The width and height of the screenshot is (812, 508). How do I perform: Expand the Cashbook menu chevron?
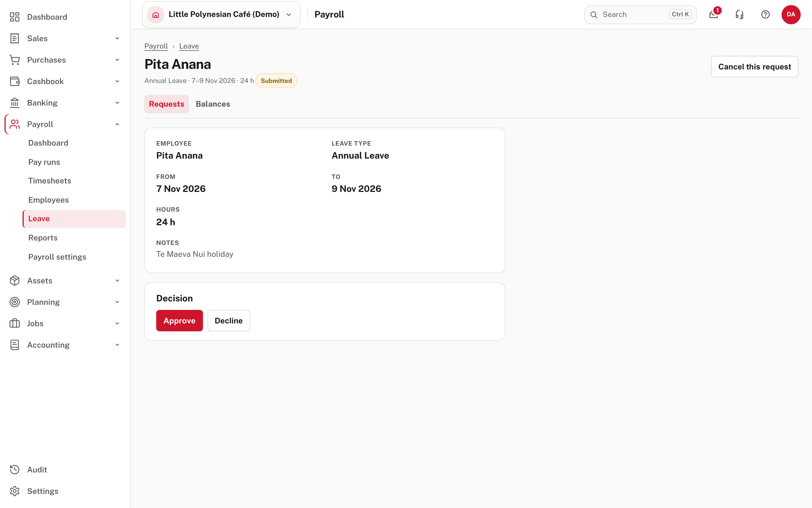point(117,81)
